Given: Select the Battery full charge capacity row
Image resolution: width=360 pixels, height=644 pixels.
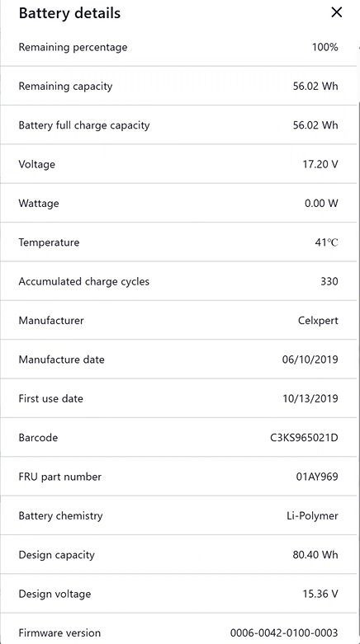Looking at the screenshot, I should point(178,125).
